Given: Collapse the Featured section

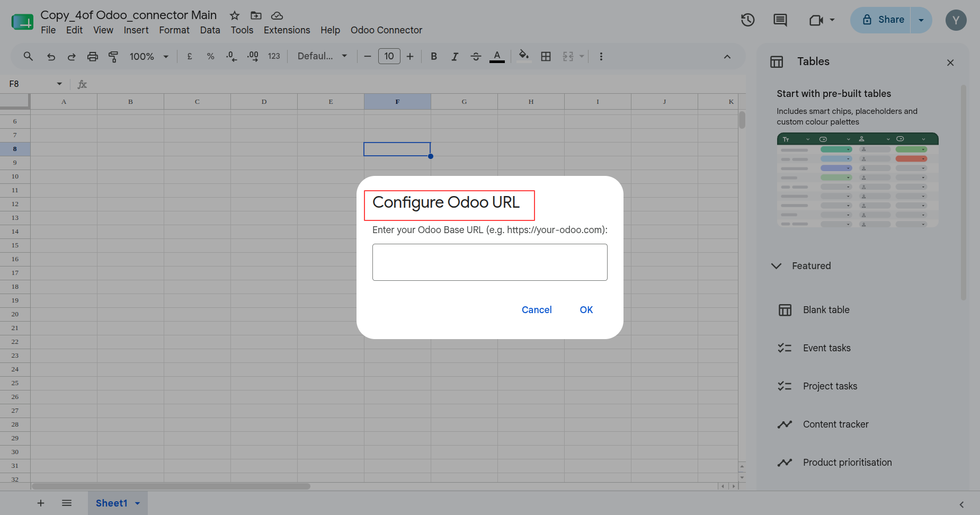Looking at the screenshot, I should coord(776,266).
